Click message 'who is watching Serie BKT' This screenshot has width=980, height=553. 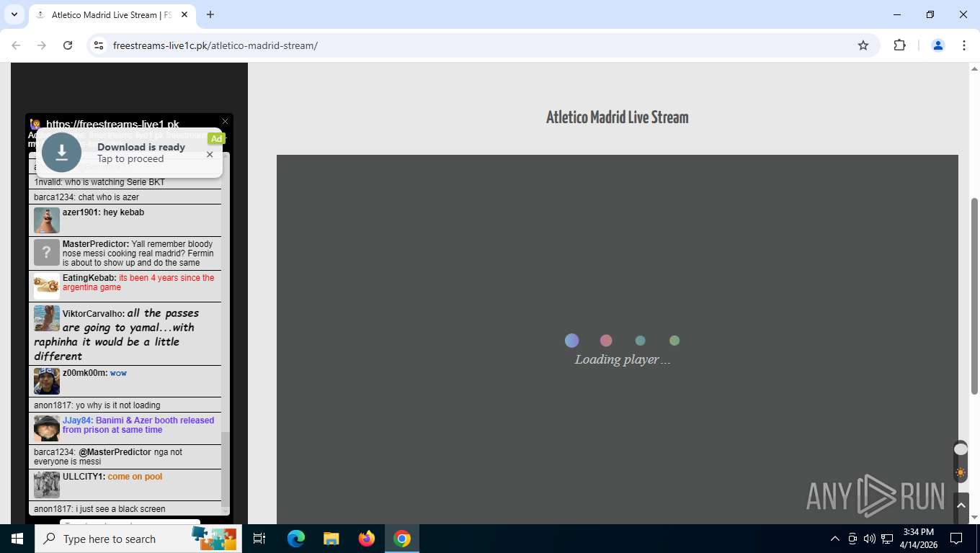click(x=115, y=182)
